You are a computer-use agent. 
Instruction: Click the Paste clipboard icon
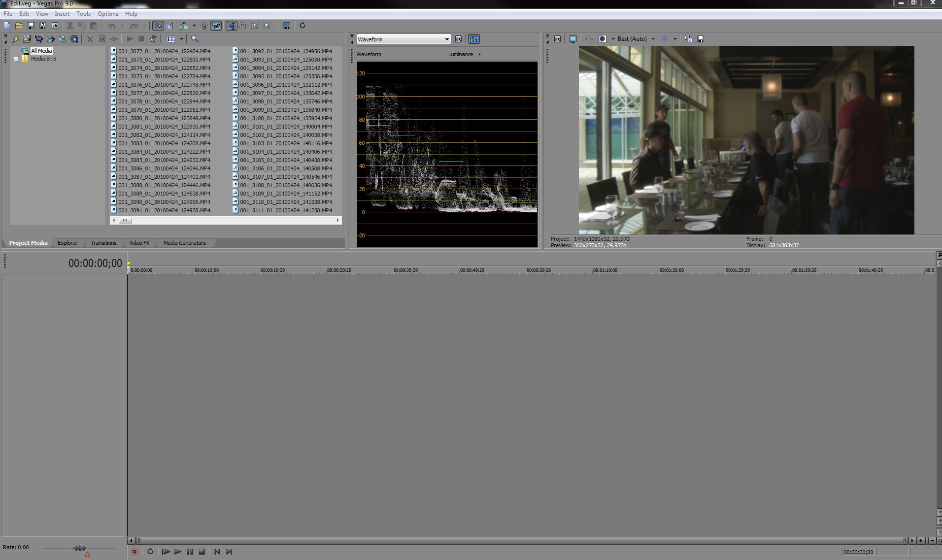(x=94, y=26)
